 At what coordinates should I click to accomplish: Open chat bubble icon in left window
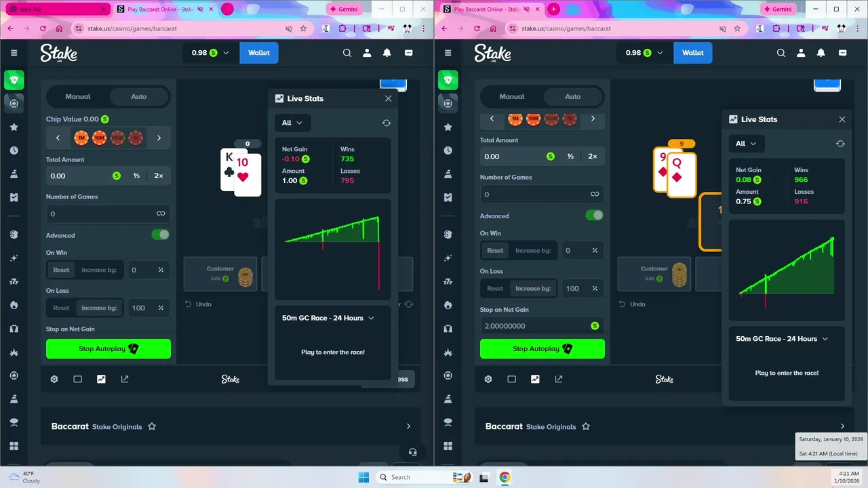pyautogui.click(x=409, y=53)
